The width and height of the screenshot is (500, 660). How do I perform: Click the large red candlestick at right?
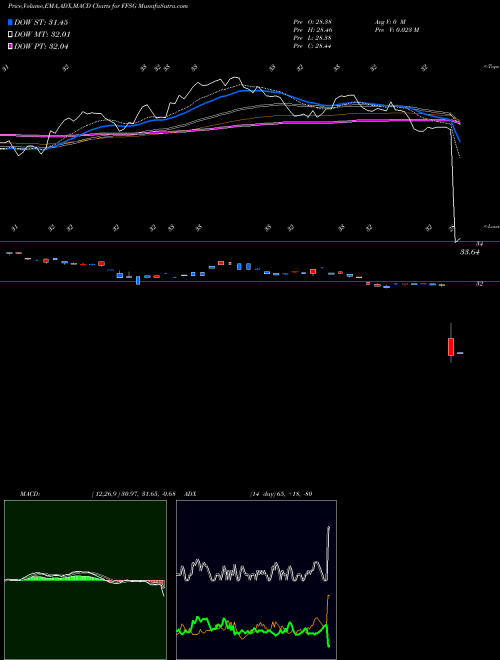click(x=451, y=346)
